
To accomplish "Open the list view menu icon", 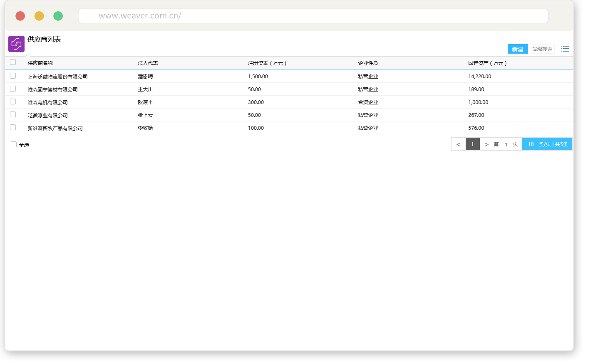I will coord(565,49).
